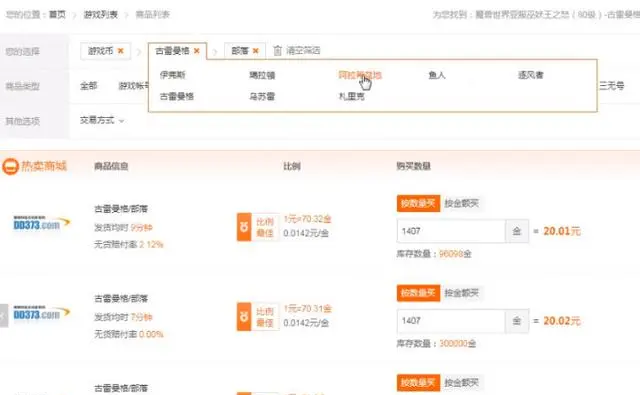Screen dimensions: 640x395
Task: Expand the 交易方式 dropdown
Action: pyautogui.click(x=102, y=120)
